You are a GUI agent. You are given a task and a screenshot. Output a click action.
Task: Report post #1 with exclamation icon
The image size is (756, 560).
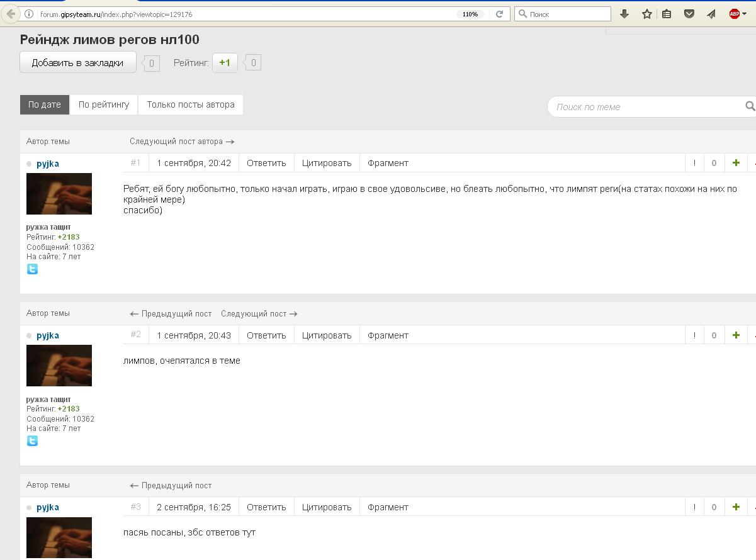point(694,163)
